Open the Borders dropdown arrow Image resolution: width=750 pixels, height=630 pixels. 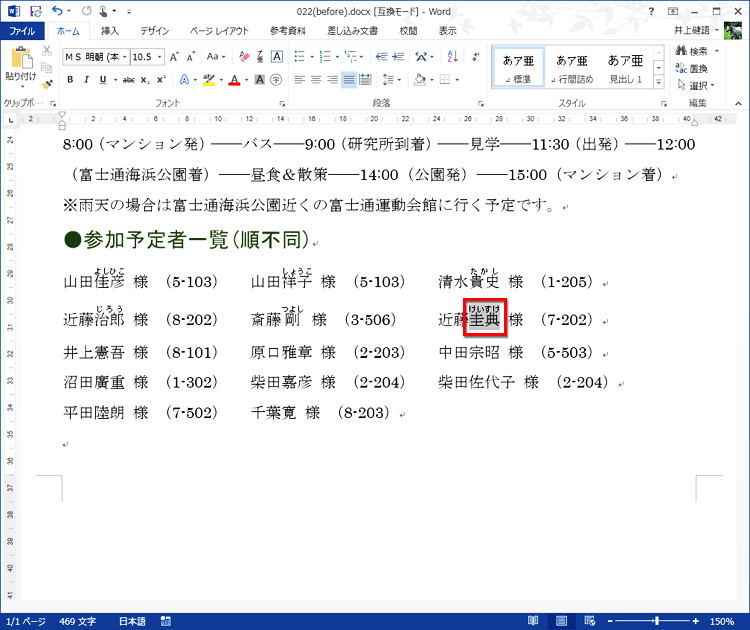pos(457,79)
